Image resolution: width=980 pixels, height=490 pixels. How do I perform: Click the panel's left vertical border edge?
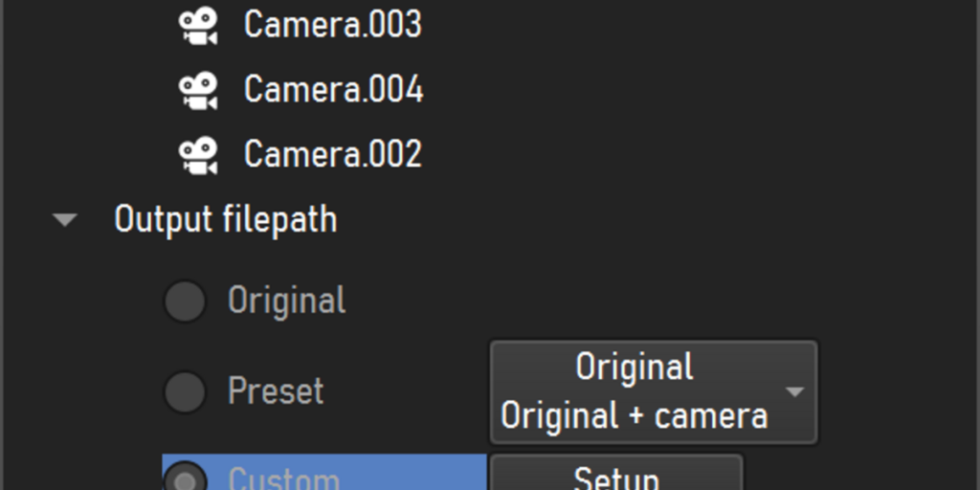click(x=3, y=245)
